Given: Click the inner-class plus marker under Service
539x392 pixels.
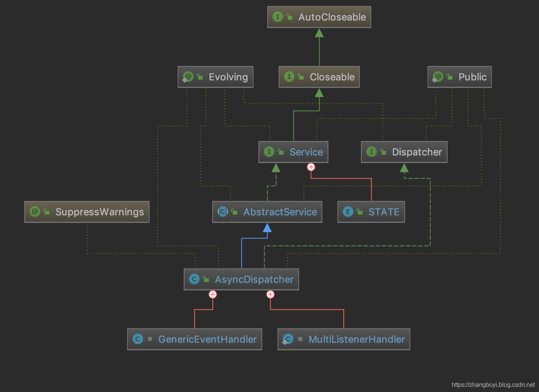Looking at the screenshot, I should pos(311,167).
